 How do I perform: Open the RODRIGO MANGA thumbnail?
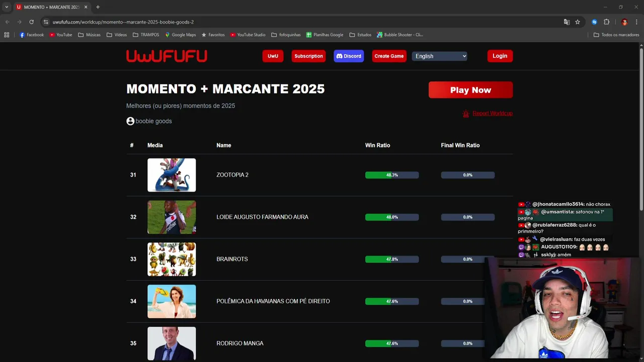tap(172, 343)
